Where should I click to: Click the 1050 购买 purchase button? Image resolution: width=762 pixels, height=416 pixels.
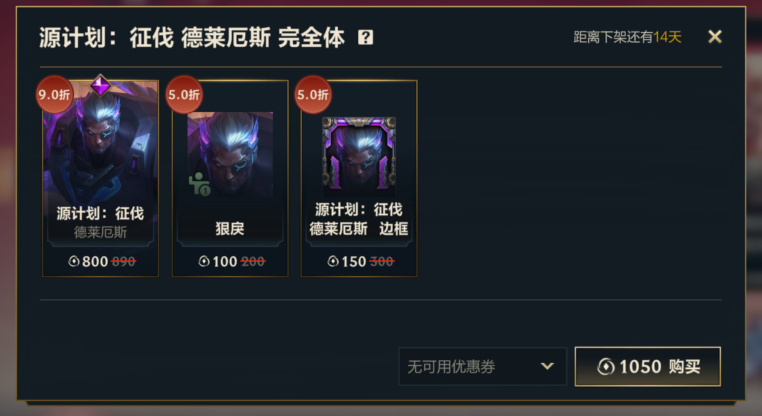[x=648, y=366]
